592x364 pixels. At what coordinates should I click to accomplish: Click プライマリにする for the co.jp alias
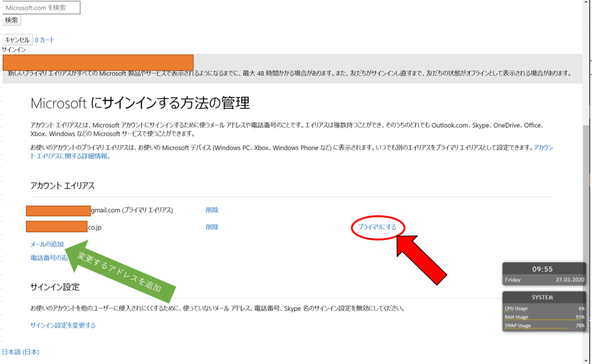377,227
